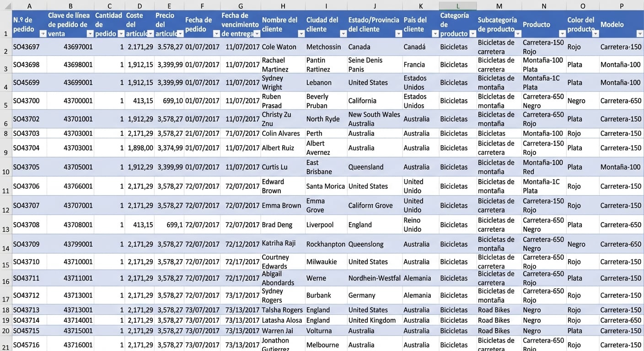The image size is (644, 351).
Task: Select the city cell Rockhanpton
Action: pos(326,244)
